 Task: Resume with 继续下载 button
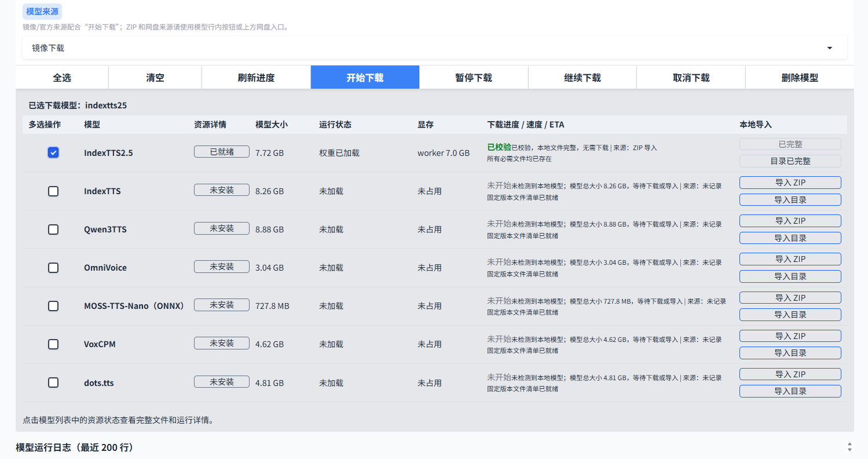coord(582,77)
